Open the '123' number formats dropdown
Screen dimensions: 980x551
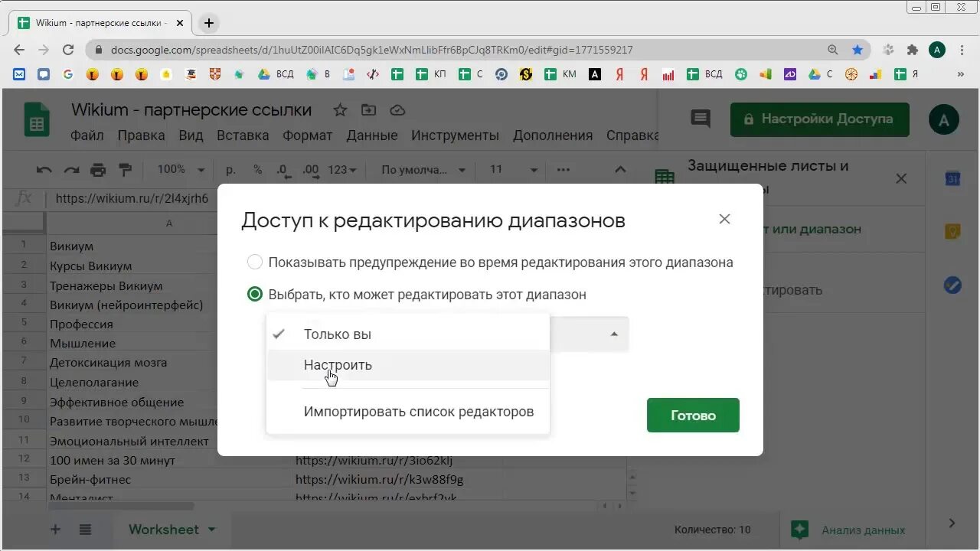pos(342,170)
